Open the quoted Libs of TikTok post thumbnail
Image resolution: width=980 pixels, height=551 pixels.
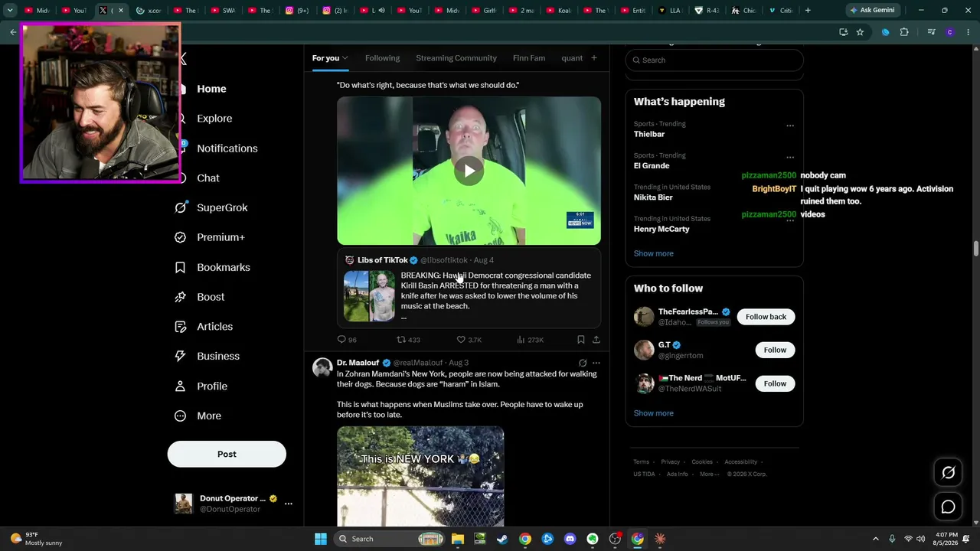tap(369, 296)
